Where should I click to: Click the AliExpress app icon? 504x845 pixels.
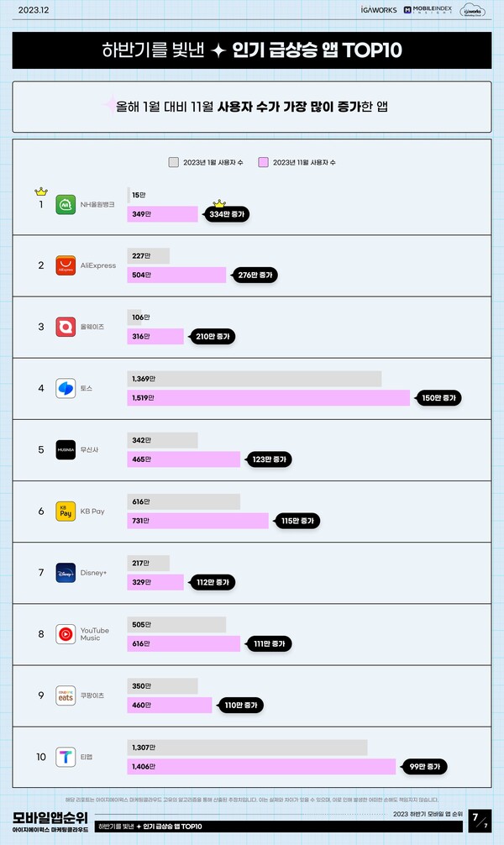(66, 265)
